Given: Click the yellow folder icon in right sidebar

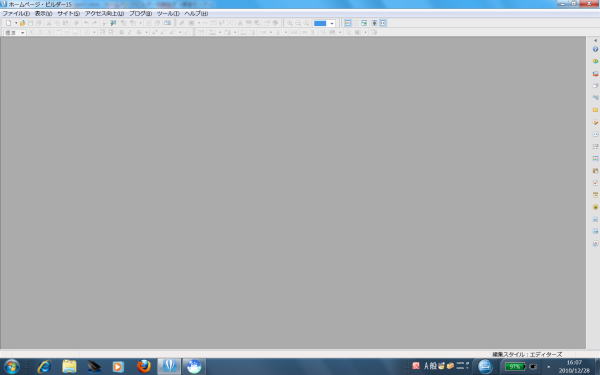Looking at the screenshot, I should pyautogui.click(x=595, y=110).
